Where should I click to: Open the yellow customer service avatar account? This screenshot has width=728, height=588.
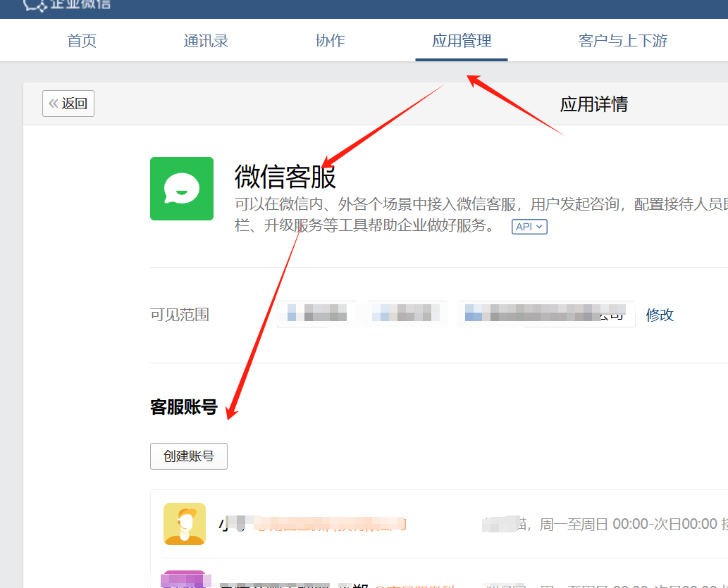click(x=185, y=523)
